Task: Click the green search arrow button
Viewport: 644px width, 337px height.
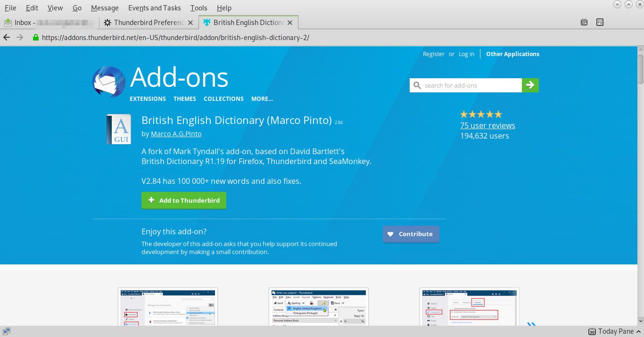Action: tap(530, 85)
